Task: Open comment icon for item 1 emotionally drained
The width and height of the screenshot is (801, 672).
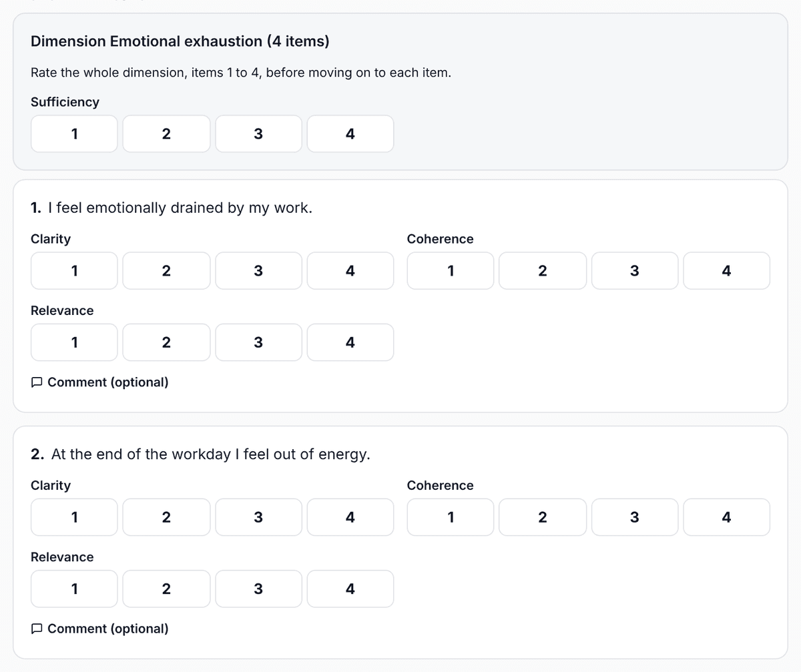Action: point(37,382)
